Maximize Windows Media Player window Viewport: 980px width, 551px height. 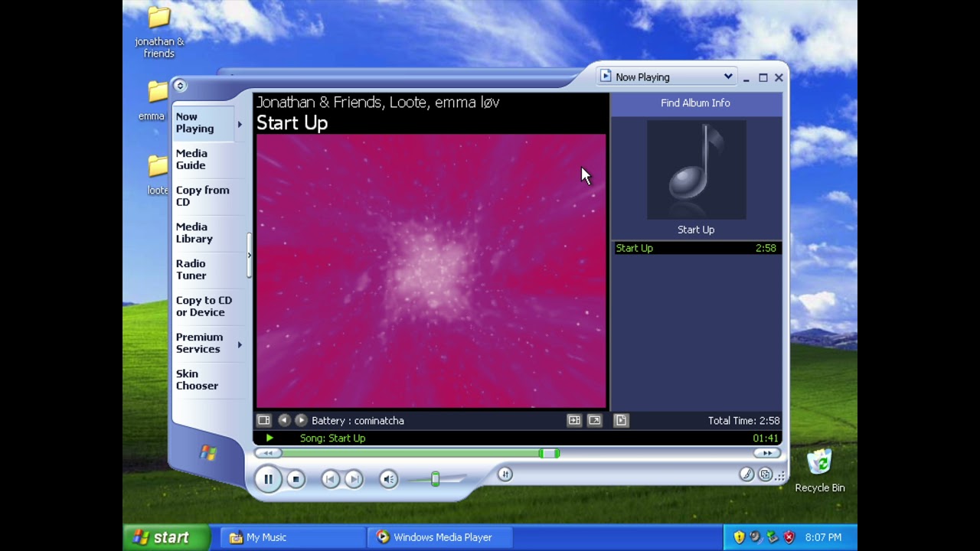tap(763, 77)
